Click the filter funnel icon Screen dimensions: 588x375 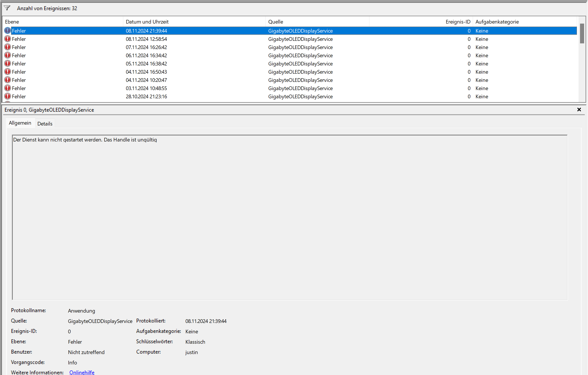point(7,8)
